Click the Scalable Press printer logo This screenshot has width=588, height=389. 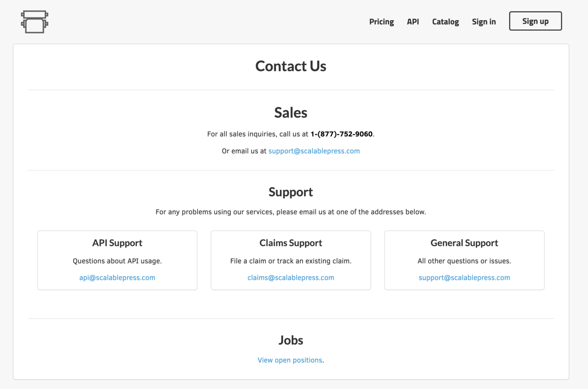pyautogui.click(x=34, y=22)
